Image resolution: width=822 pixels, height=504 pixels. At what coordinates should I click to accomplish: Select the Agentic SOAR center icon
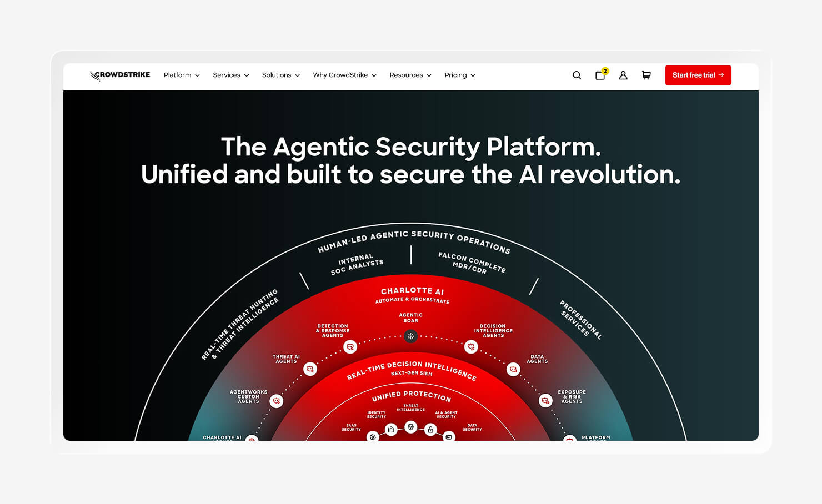click(410, 336)
